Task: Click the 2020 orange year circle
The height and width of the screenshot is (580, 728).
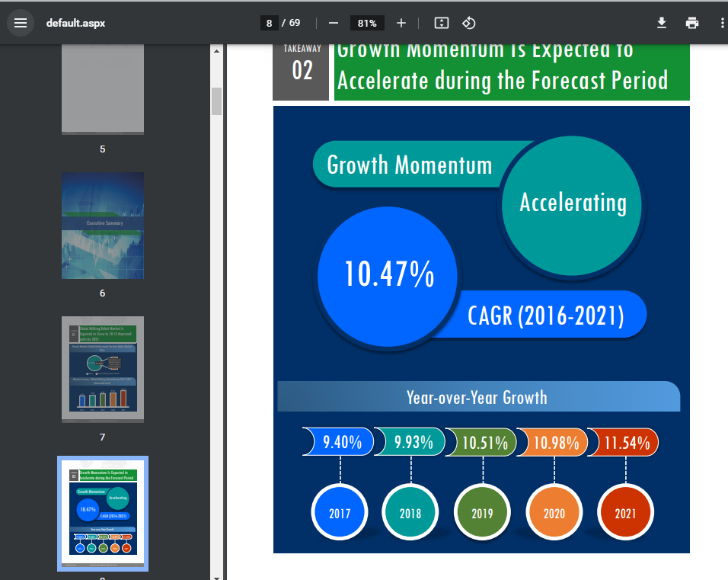Action: click(x=554, y=512)
